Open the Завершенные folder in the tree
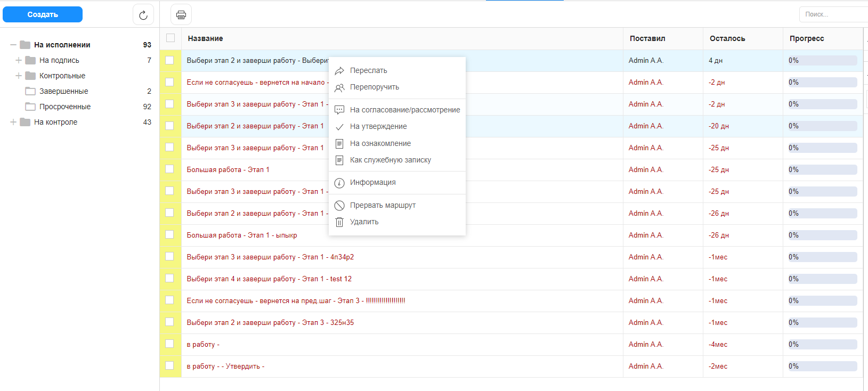Screen dimensions: 868x391 64,91
